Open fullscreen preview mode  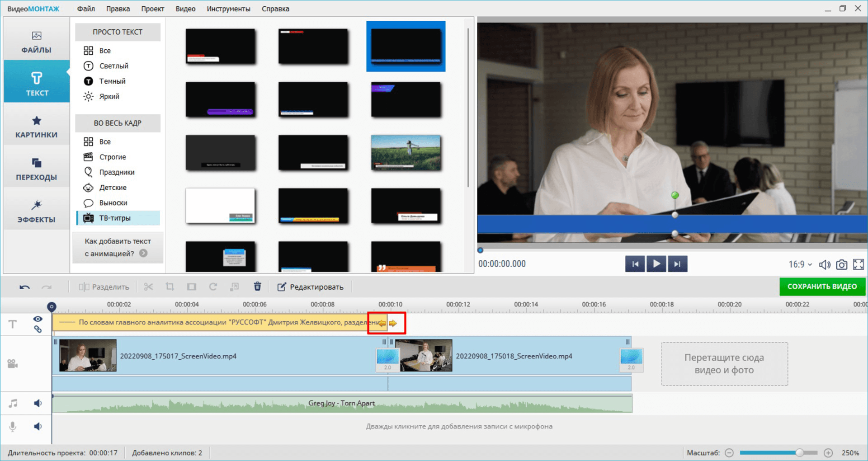point(858,264)
